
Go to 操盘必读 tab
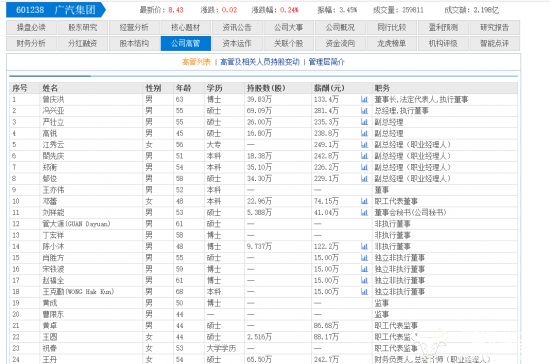(31, 27)
